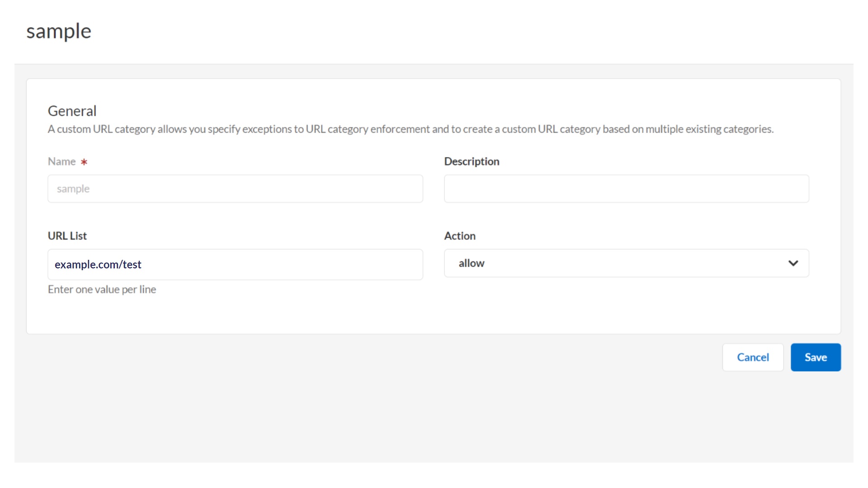Click the URL List label
The image size is (868, 488).
click(67, 235)
